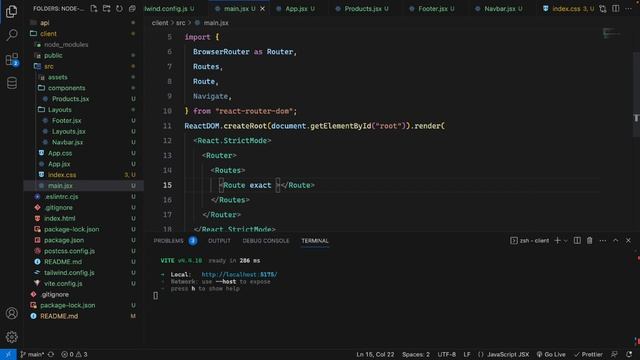Open editor more actions ellipsis

[x=628, y=9]
